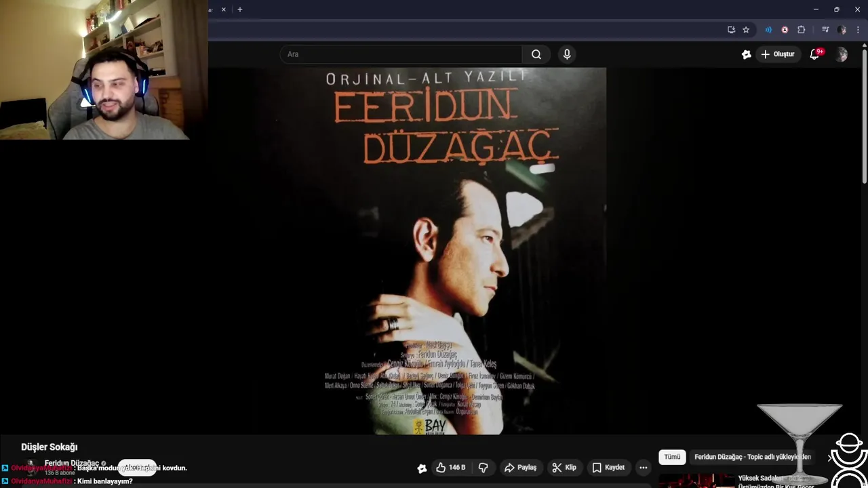
Task: Close the current browser tab
Action: click(224, 9)
